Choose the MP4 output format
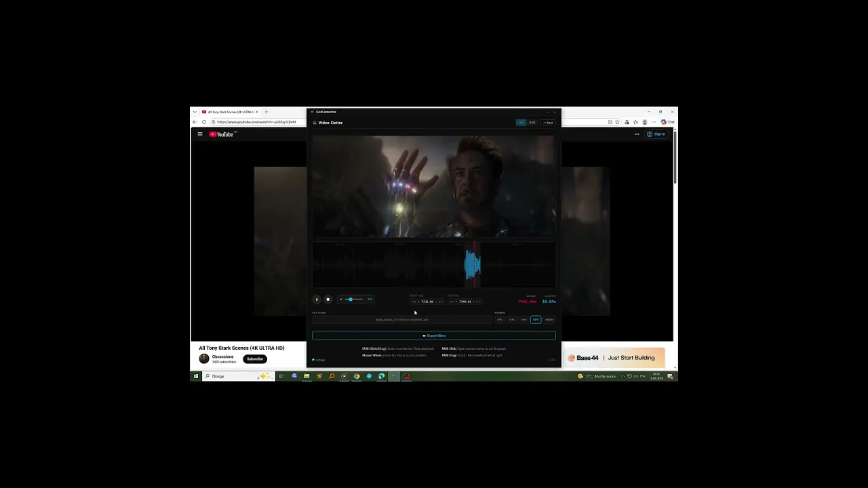Viewport: 868px width, 488px height. [x=536, y=320]
